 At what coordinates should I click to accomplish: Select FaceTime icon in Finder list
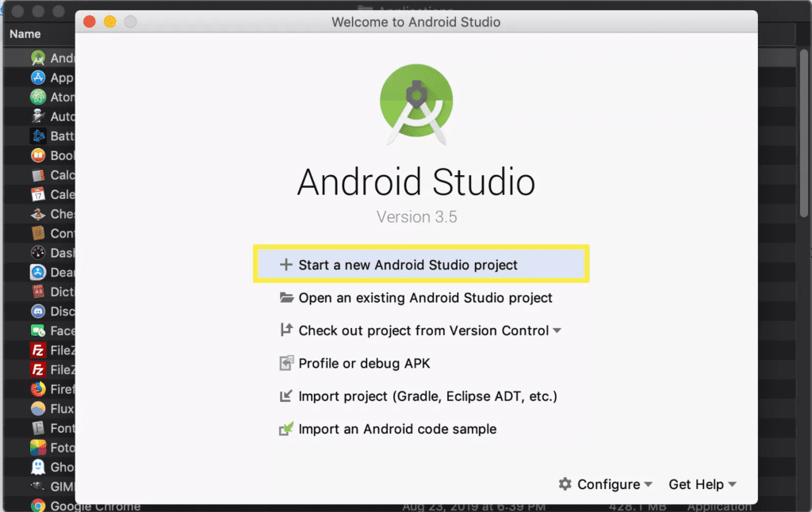click(38, 331)
